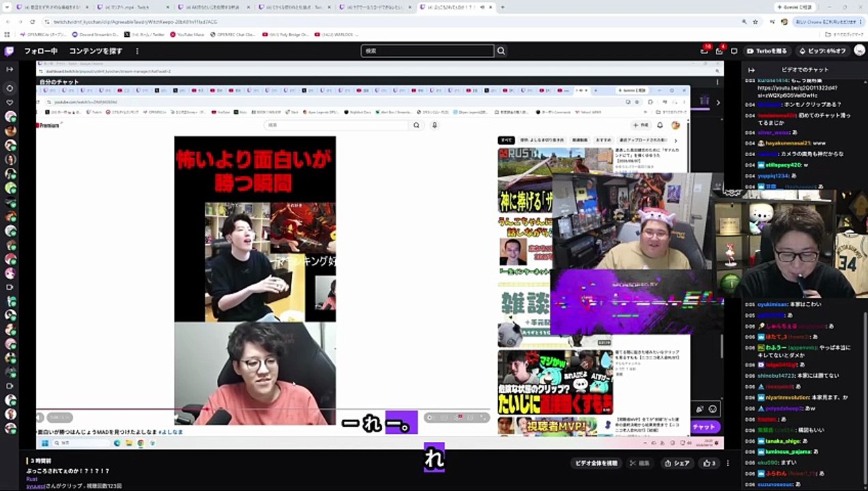Click the ビデオでのチャット panel heading
This screenshot has height=491, width=868.
805,70
